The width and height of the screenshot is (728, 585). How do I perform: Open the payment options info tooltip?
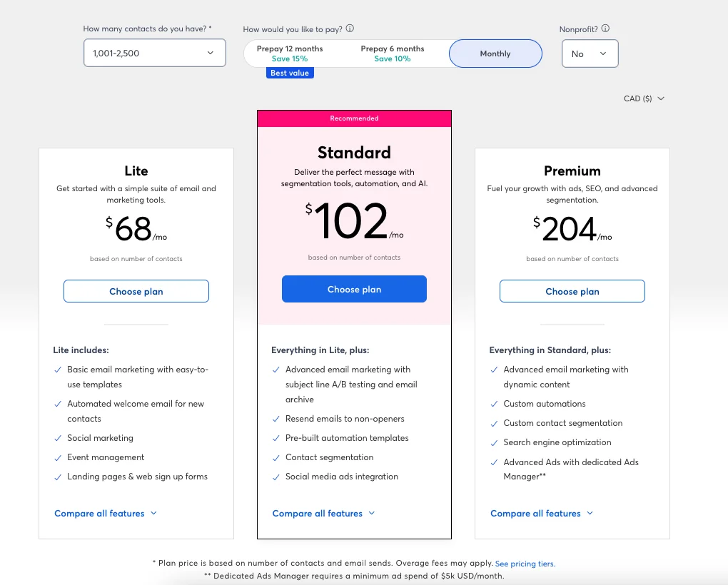tap(349, 29)
